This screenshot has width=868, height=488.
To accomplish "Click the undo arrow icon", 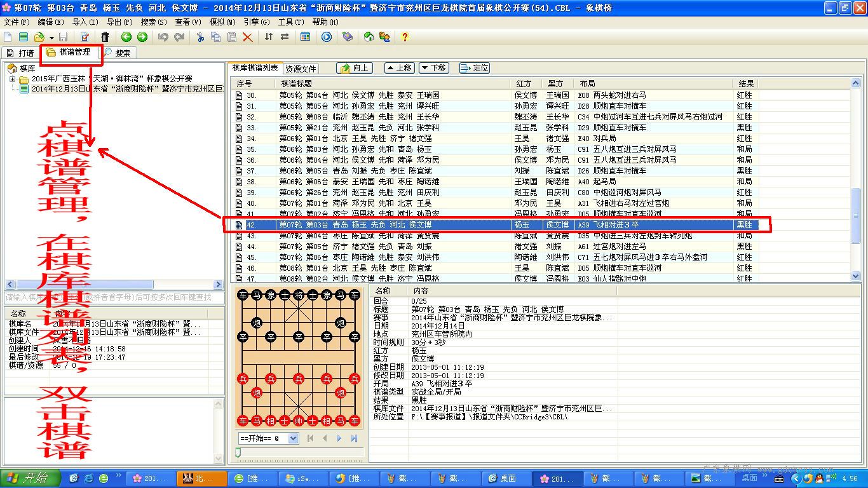I will (x=163, y=37).
